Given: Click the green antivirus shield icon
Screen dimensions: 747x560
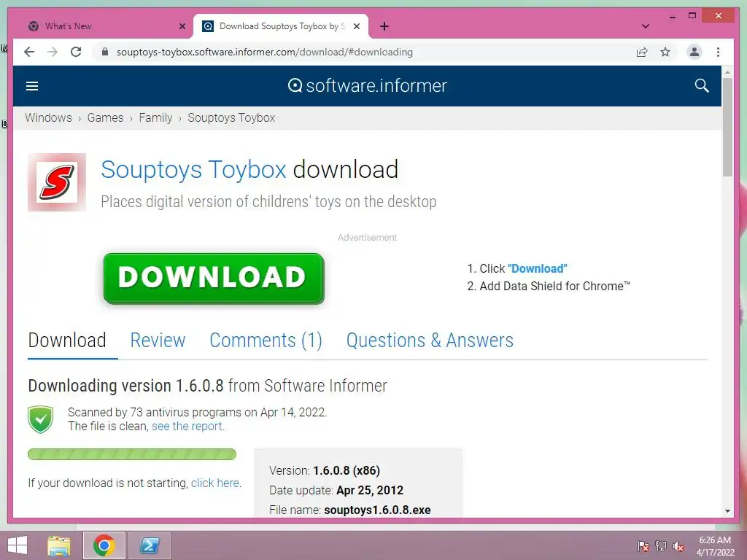Looking at the screenshot, I should [41, 419].
